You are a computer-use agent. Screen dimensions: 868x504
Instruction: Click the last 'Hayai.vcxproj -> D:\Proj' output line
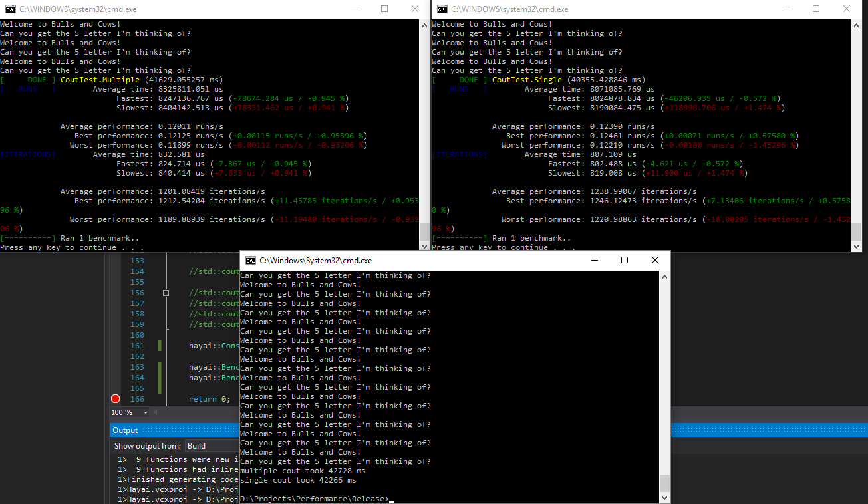tap(178, 499)
